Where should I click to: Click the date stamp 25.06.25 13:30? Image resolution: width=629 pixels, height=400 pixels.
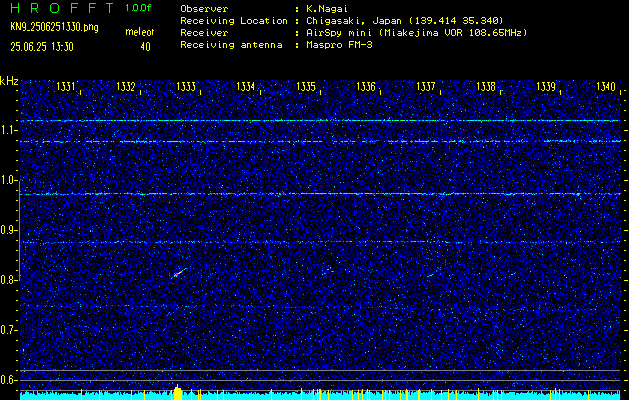(x=42, y=47)
